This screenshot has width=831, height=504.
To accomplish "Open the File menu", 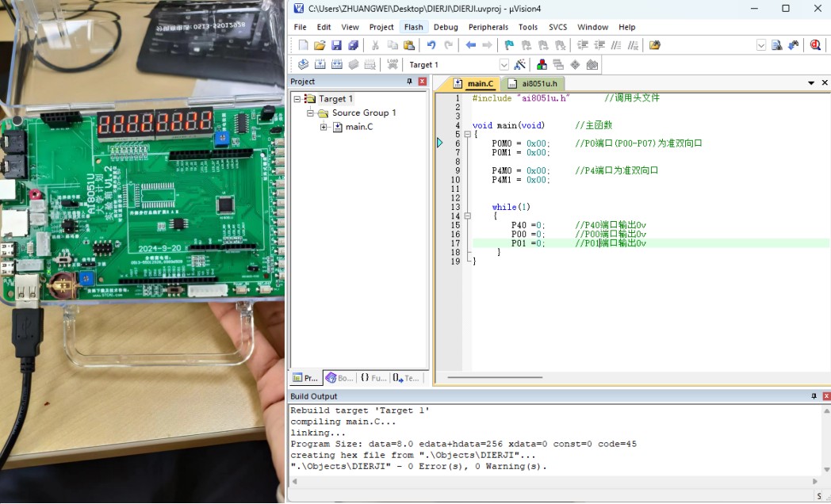I will (300, 27).
